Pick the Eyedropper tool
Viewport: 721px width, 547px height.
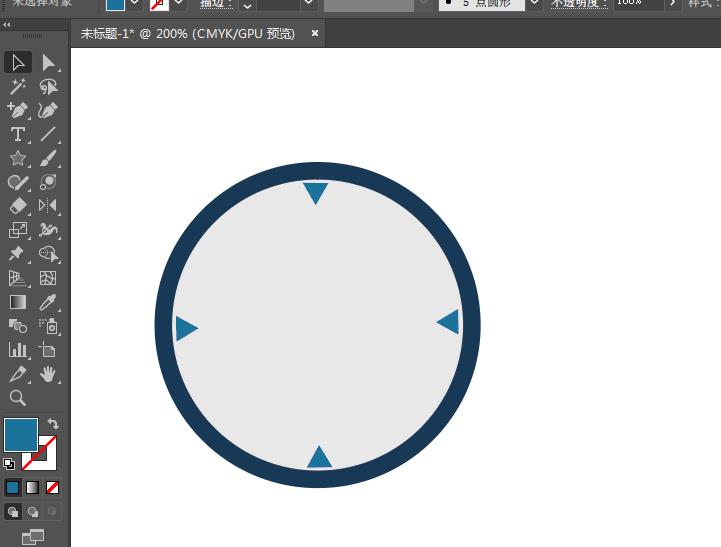coord(48,302)
